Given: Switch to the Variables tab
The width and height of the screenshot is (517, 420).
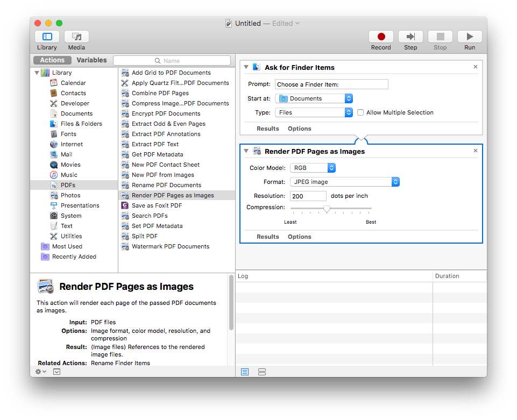Looking at the screenshot, I should coord(91,60).
